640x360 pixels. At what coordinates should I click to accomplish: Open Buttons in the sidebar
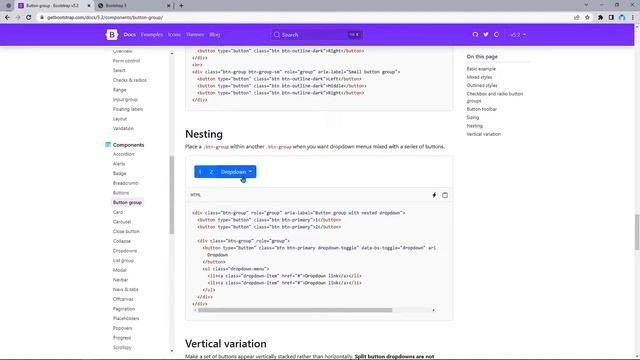(121, 193)
